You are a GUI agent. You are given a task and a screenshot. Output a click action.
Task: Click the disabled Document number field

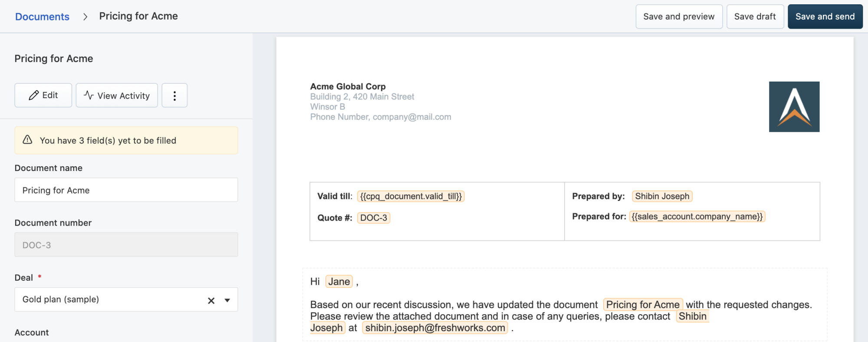[x=126, y=245]
